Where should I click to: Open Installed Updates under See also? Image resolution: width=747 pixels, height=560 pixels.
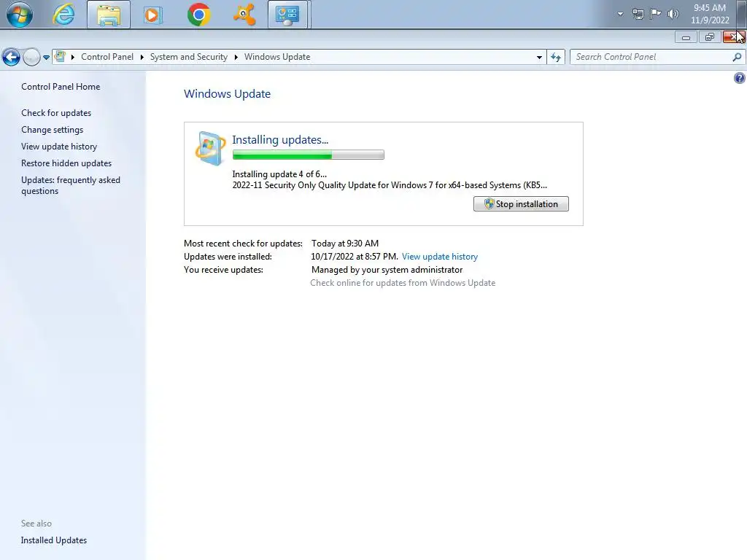pos(54,540)
